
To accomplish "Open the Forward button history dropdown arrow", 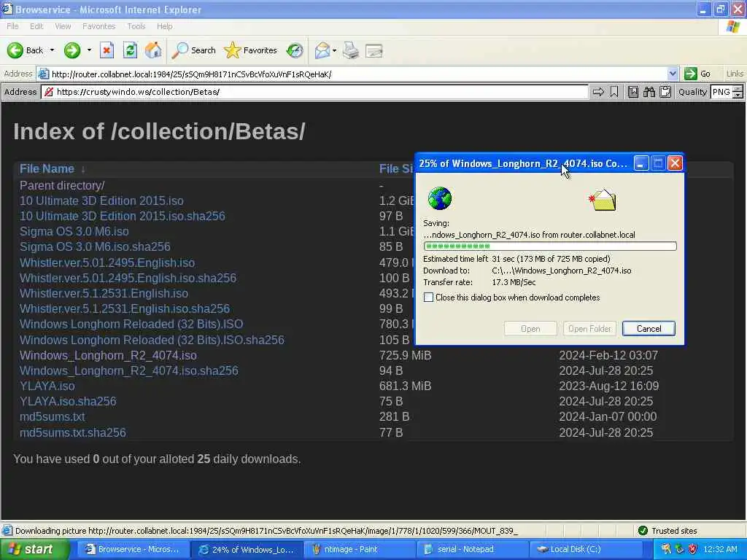I will pos(89,50).
